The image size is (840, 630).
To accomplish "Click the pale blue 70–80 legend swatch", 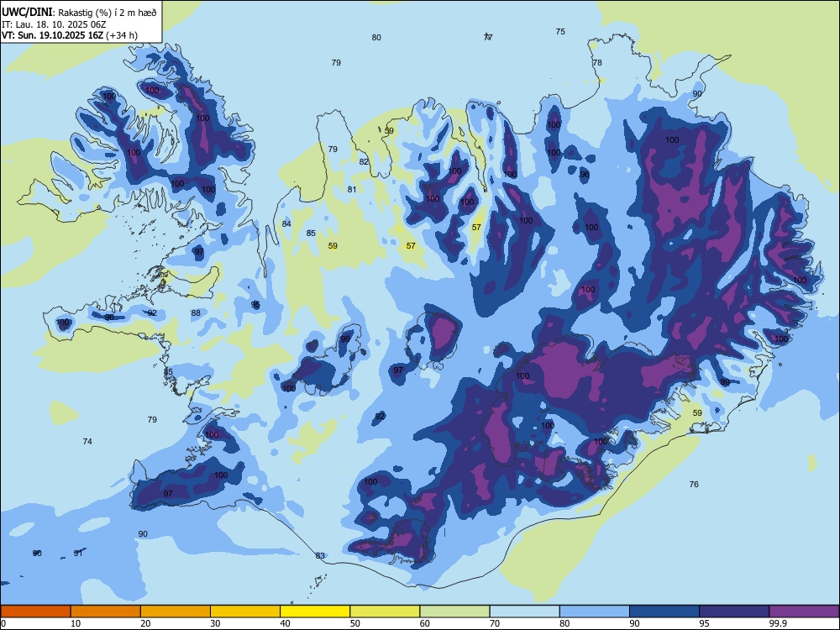I will [524, 612].
